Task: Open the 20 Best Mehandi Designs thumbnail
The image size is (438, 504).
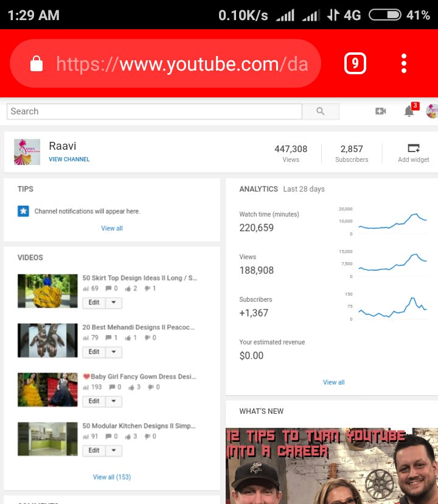Action: (47, 340)
